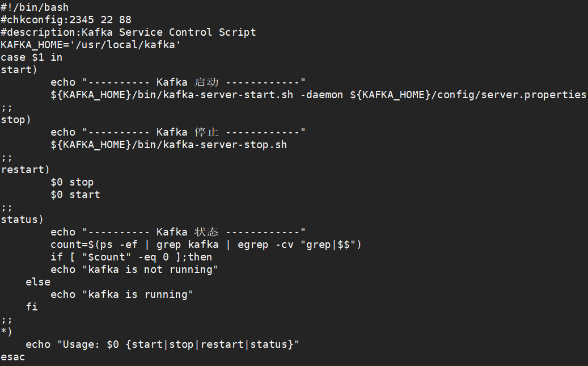The image size is (588, 366).
Task: Click the #chkconfig:2345 22 88 line
Action: 66,20
